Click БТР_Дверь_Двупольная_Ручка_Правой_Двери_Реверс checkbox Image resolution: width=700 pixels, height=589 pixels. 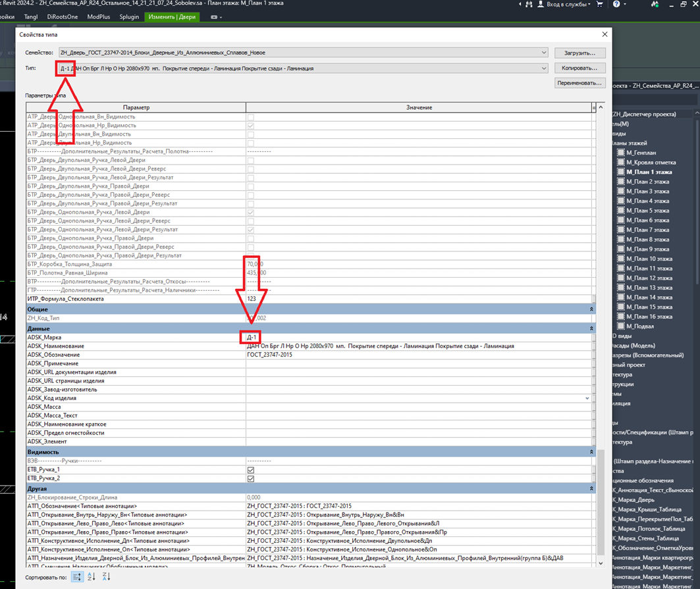[251, 195]
